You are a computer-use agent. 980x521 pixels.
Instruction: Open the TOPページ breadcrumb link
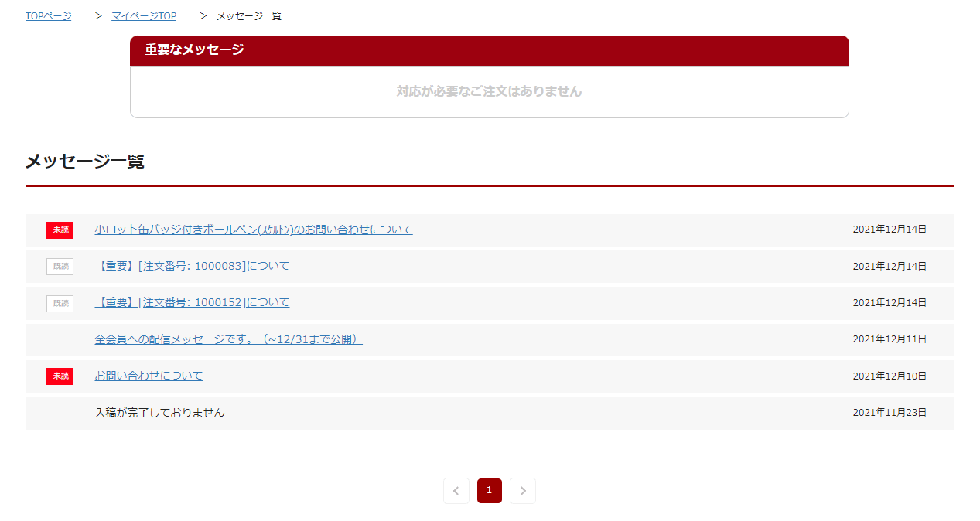click(x=48, y=16)
